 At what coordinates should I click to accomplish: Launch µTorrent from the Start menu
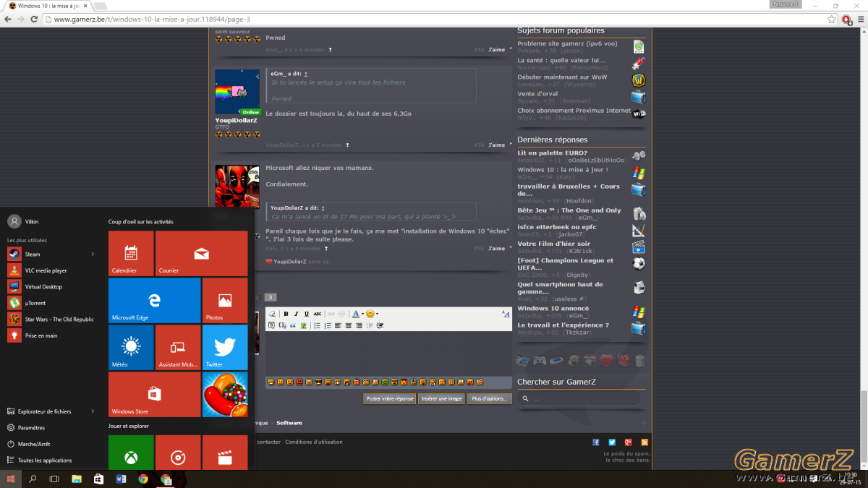click(x=51, y=303)
